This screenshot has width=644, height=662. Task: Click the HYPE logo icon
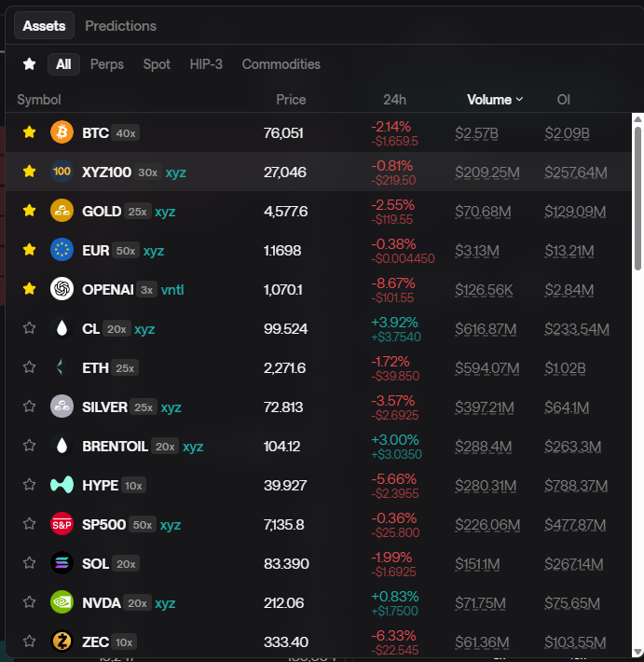coord(62,485)
